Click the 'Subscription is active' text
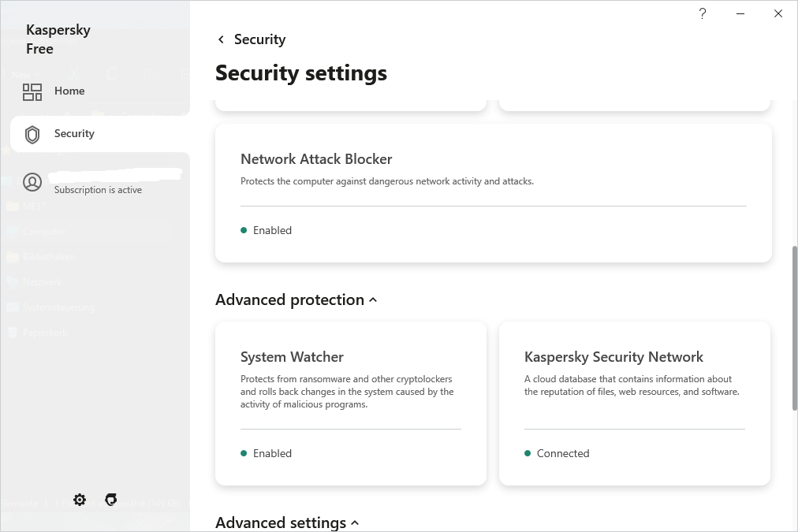Viewport: 798px width, 532px height. [x=98, y=190]
